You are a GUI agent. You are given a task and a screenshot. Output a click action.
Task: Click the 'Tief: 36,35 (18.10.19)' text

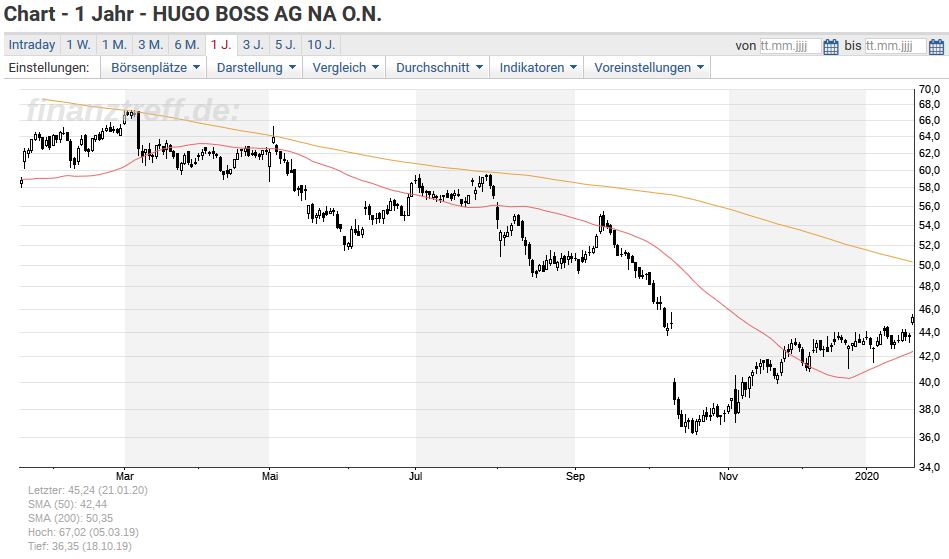(x=79, y=546)
